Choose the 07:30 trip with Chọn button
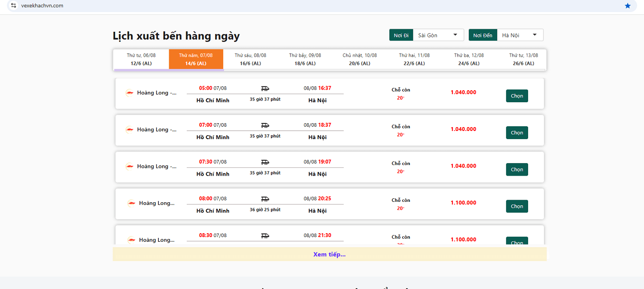This screenshot has width=644, height=289. click(x=517, y=170)
